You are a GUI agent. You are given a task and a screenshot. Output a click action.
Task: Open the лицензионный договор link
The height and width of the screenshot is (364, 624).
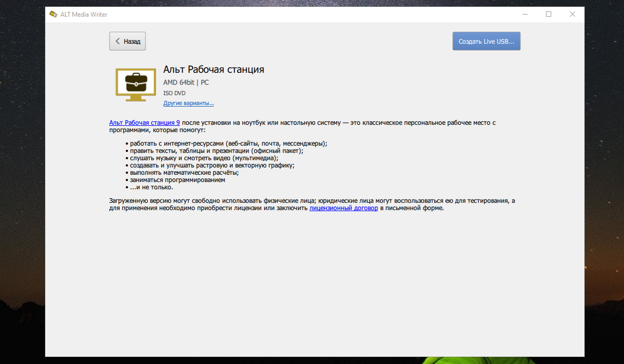pyautogui.click(x=344, y=208)
